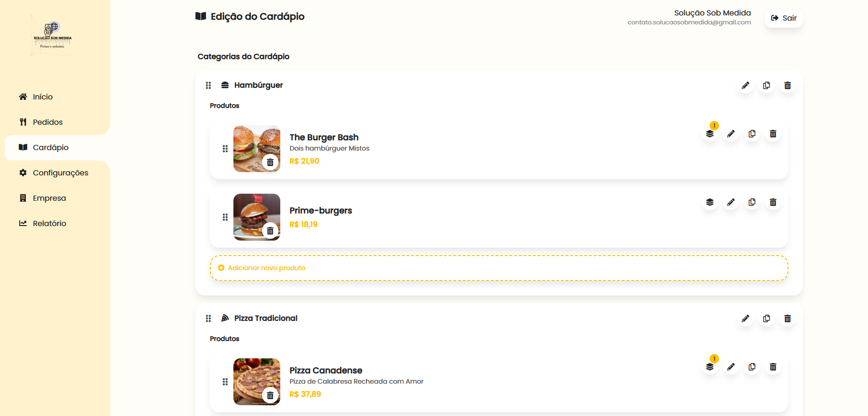Open add-ons layers for The Burger Bash
868x416 pixels.
(710, 134)
